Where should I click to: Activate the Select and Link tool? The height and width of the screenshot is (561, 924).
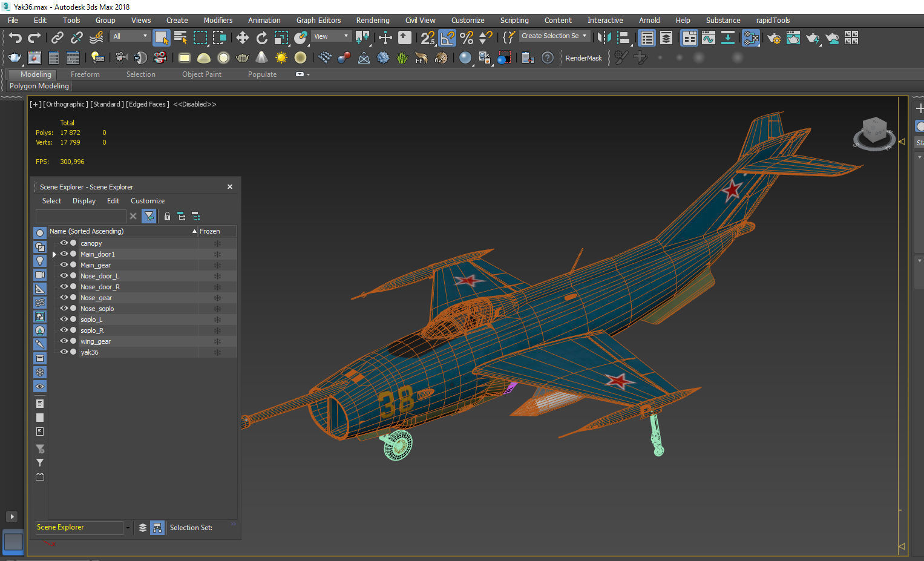click(57, 38)
